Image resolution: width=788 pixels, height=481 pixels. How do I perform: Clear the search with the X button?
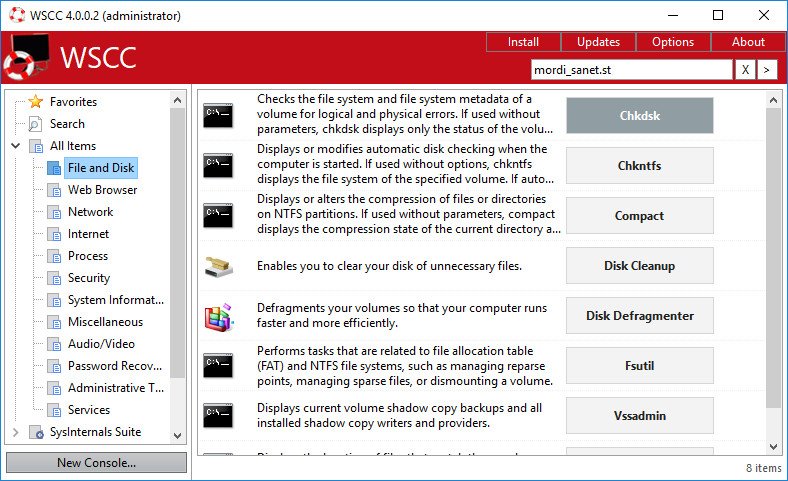(x=745, y=70)
